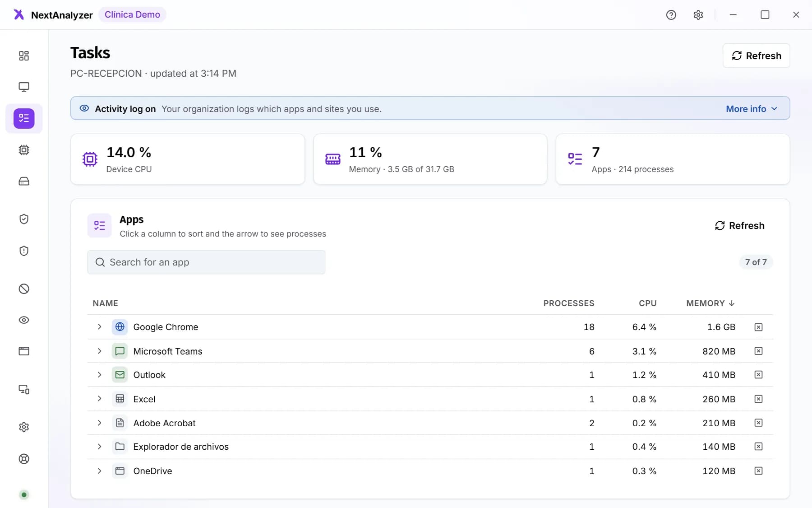Click the Memory card icon
Screen dimensions: 812x508
tap(333, 159)
